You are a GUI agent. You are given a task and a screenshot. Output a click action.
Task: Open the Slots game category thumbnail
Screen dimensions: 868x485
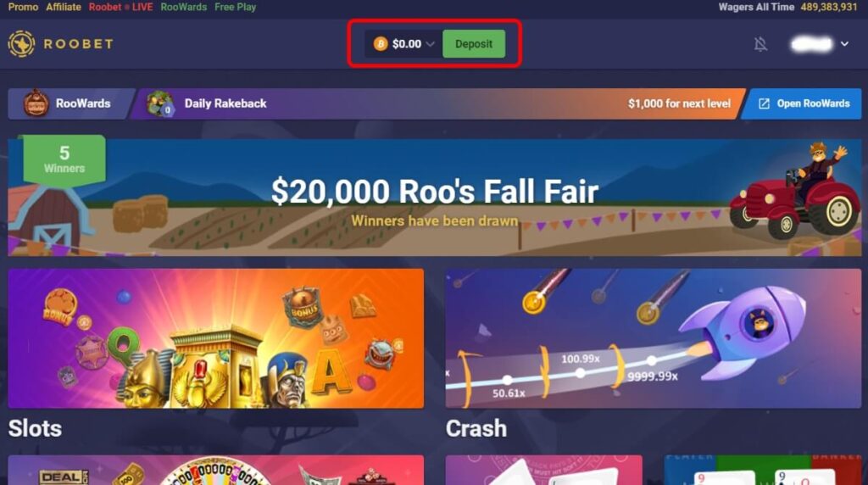[216, 338]
